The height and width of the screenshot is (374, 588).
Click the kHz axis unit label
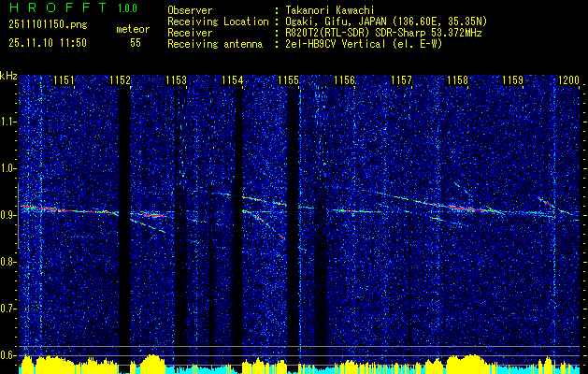click(8, 76)
